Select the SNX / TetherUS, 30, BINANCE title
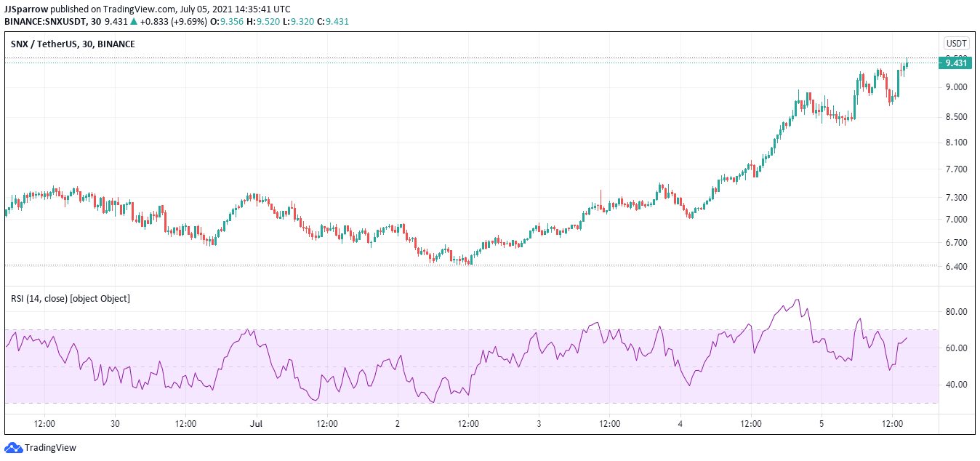980x461 pixels. pyautogui.click(x=73, y=44)
